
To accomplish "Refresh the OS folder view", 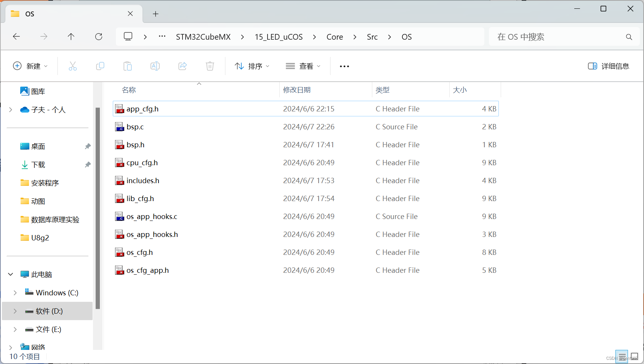I will (x=99, y=37).
